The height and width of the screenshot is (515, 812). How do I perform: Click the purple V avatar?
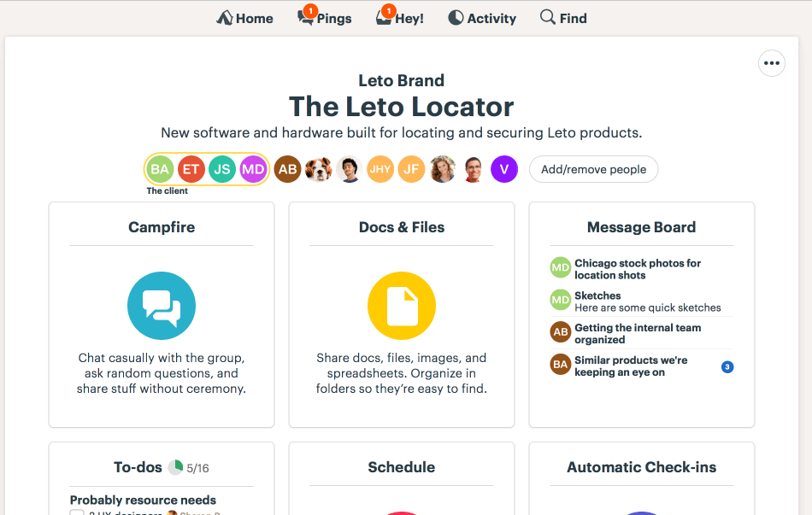tap(504, 169)
